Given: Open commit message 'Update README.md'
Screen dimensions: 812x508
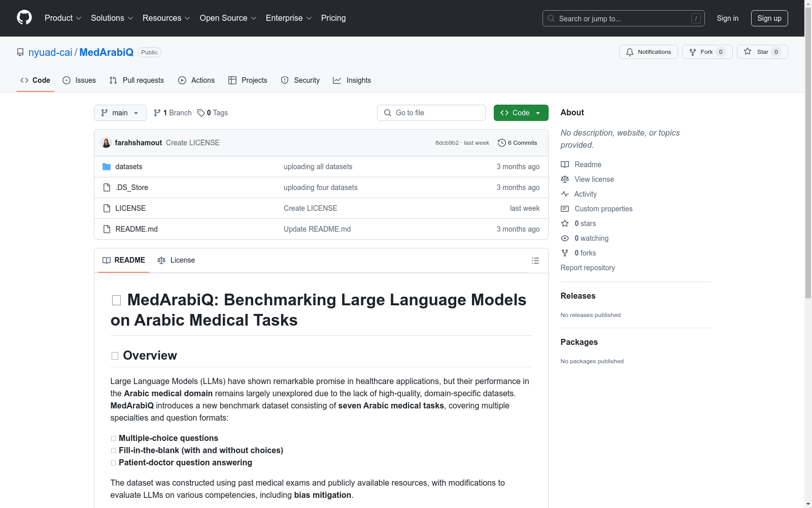Looking at the screenshot, I should pos(317,229).
